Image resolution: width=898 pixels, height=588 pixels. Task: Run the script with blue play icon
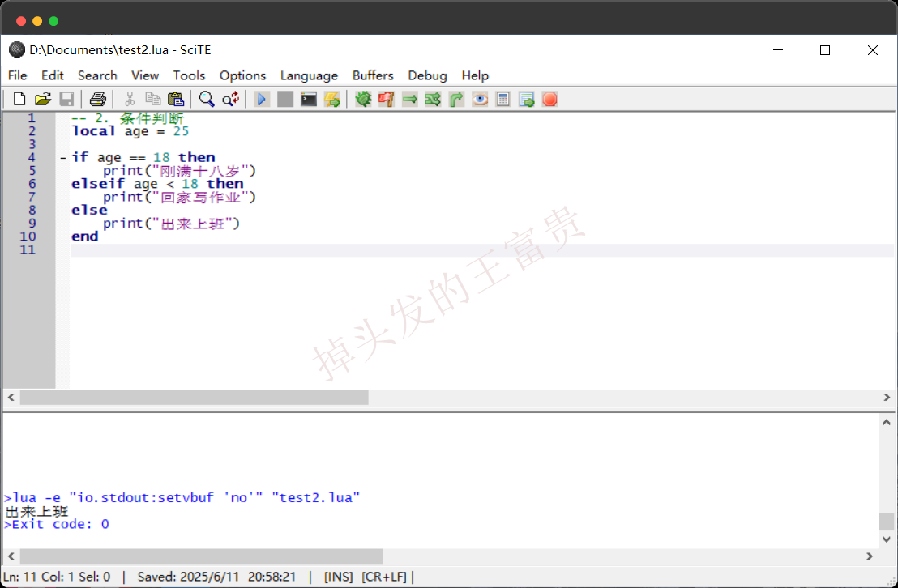(262, 99)
